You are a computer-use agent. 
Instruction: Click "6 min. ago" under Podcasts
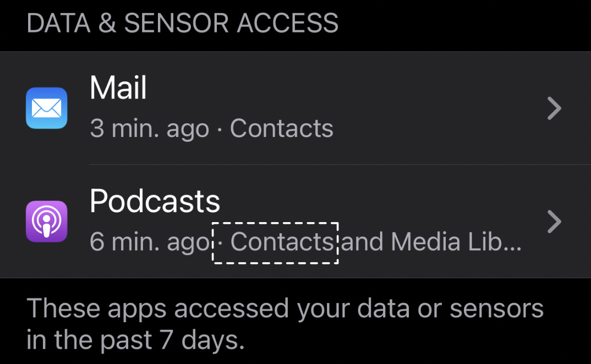(x=149, y=242)
